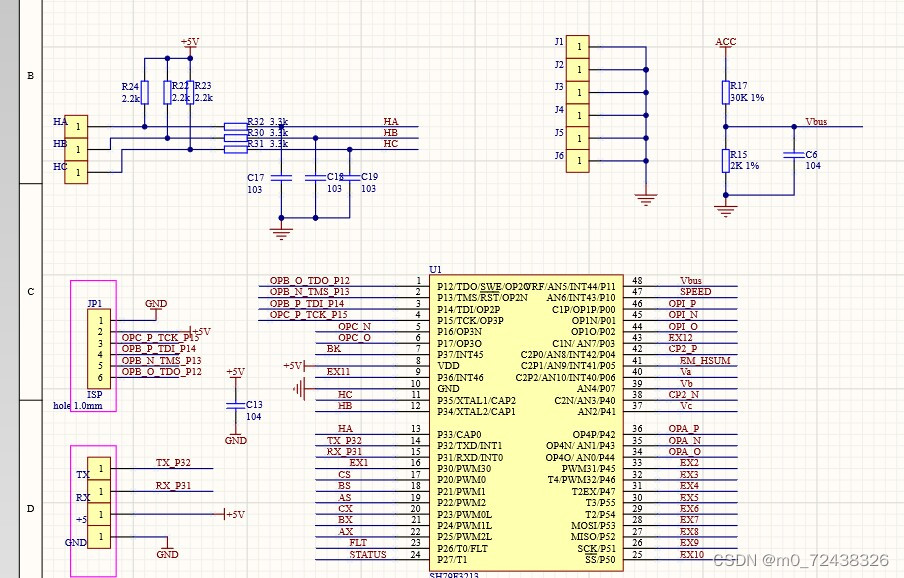This screenshot has height=578, width=904.
Task: Select resistor R15 2K 1%
Action: pyautogui.click(x=726, y=161)
